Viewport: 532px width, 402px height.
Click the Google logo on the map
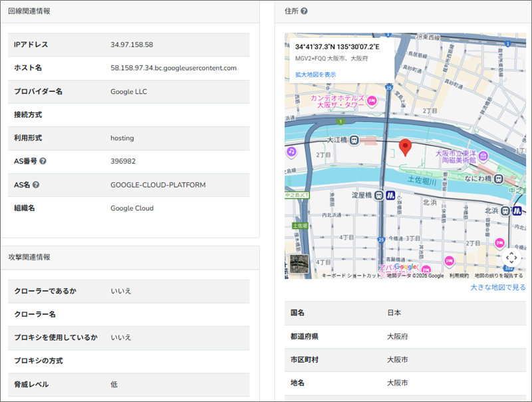pos(405,266)
